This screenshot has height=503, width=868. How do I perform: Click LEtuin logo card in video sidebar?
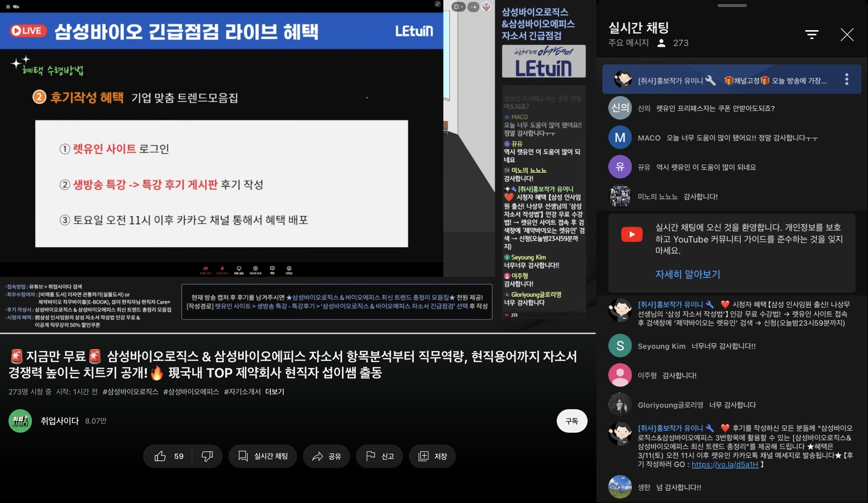(543, 61)
